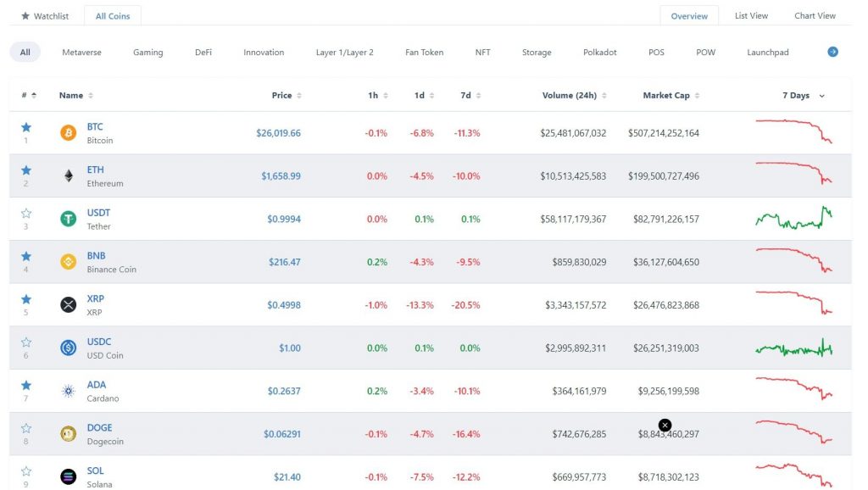Click the Binance Coin logo icon

[68, 262]
